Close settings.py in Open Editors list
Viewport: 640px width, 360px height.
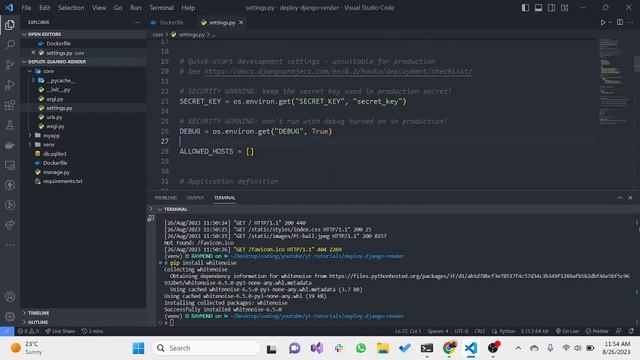[x=33, y=53]
